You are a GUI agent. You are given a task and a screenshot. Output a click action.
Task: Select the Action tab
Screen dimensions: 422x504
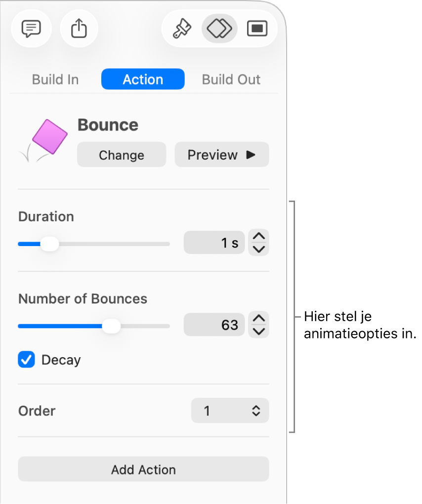[143, 80]
